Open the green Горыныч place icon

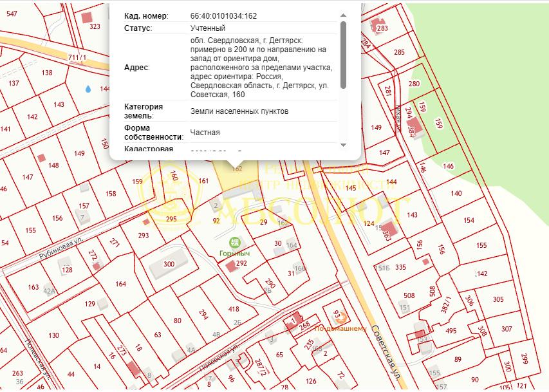point(234,243)
